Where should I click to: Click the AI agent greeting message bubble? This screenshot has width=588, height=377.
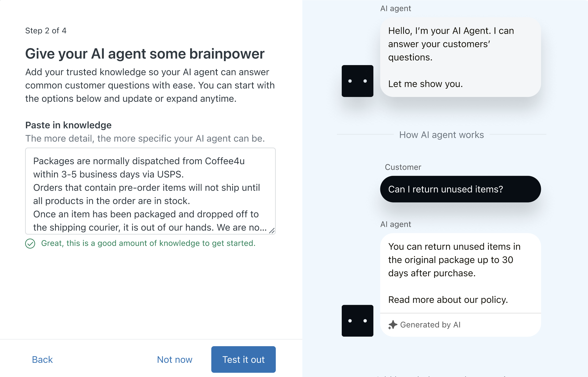click(x=460, y=57)
